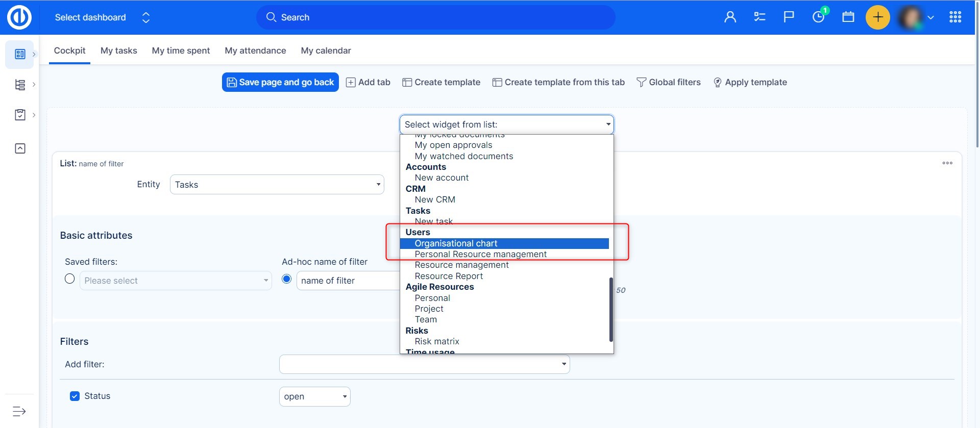Viewport: 980px width, 428px height.
Task: Expand the Add filter dropdown
Action: (424, 364)
